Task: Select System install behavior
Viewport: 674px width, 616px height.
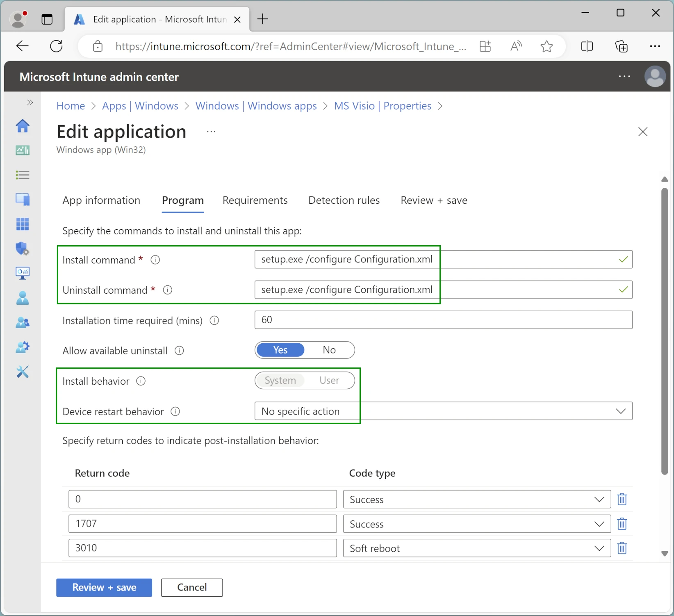Action: pos(280,380)
